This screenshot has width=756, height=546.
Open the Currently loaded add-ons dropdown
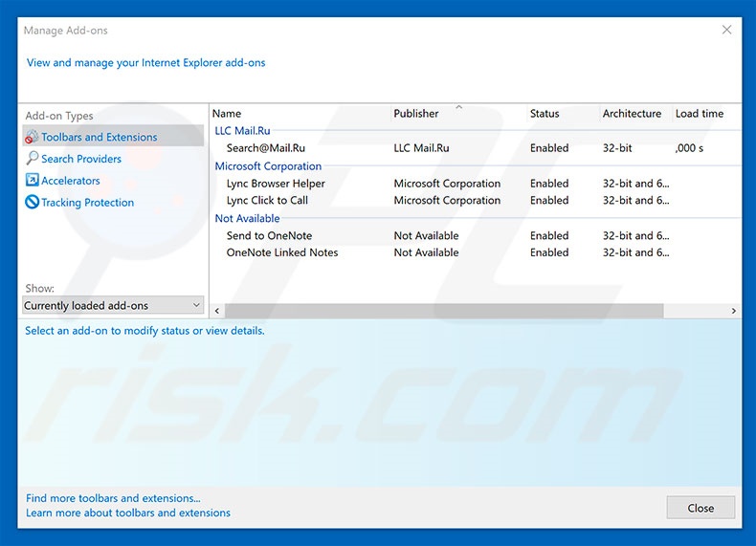113,305
